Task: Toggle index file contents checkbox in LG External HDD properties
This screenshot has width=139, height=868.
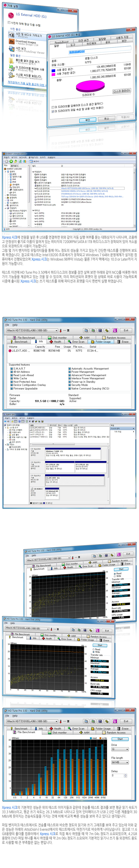Action: tap(53, 111)
